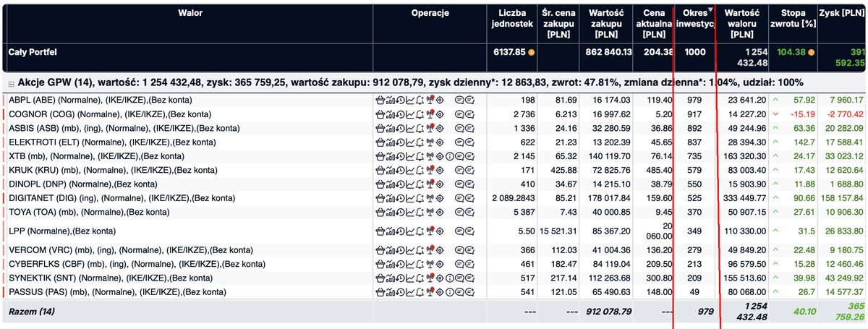868x329 pixels.
Task: Open comments bubble for ABPL row
Action: click(459, 100)
